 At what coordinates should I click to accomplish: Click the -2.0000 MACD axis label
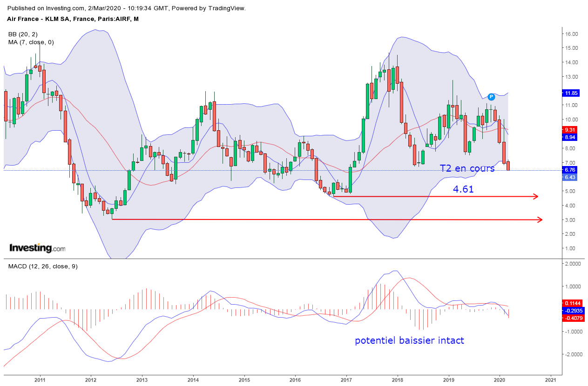573,354
